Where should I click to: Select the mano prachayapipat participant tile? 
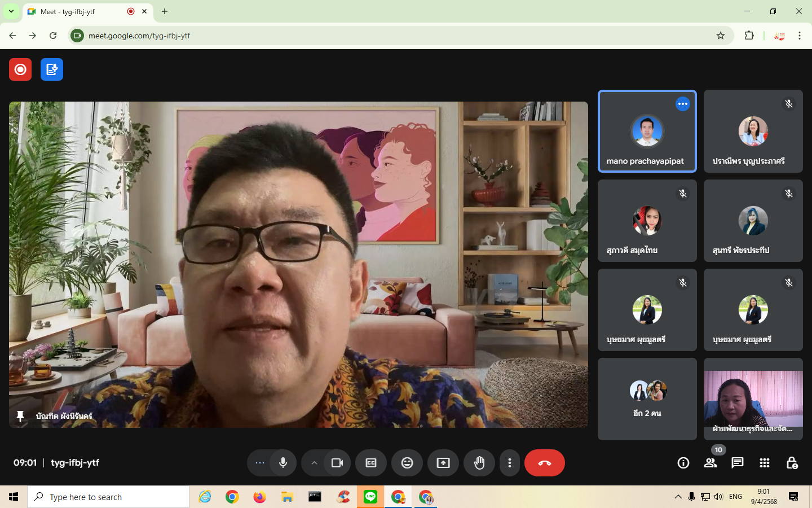(x=647, y=131)
